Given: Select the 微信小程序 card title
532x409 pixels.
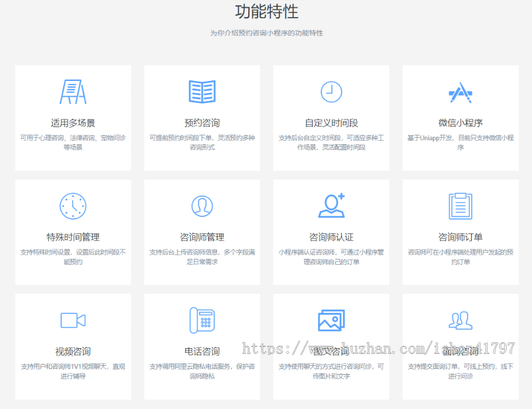Looking at the screenshot, I should click(460, 123).
